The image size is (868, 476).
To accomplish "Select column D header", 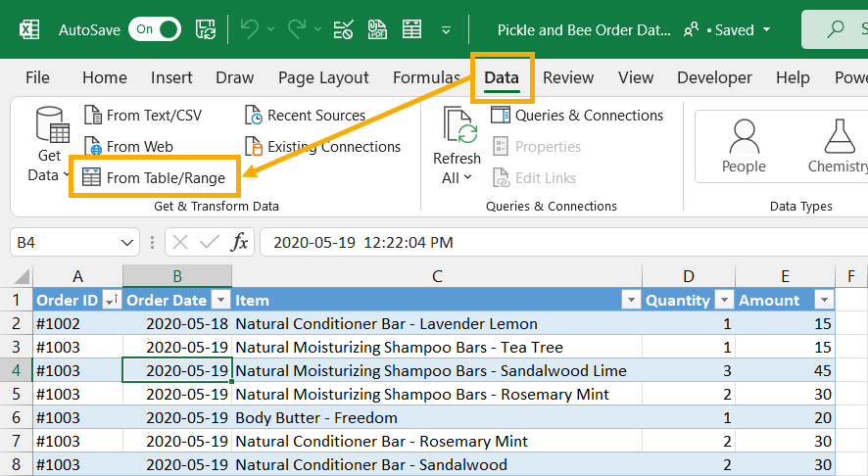I will (x=689, y=275).
